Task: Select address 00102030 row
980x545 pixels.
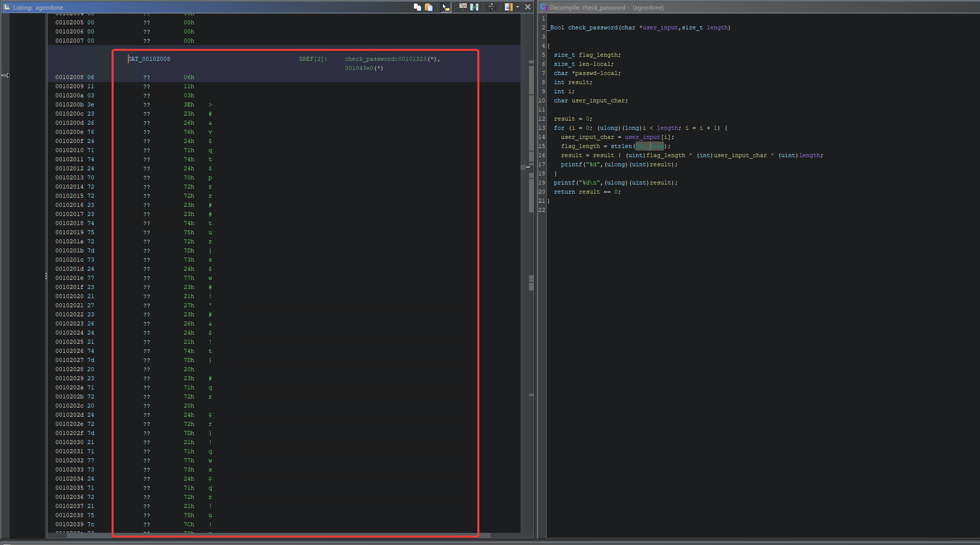Action: click(69, 442)
